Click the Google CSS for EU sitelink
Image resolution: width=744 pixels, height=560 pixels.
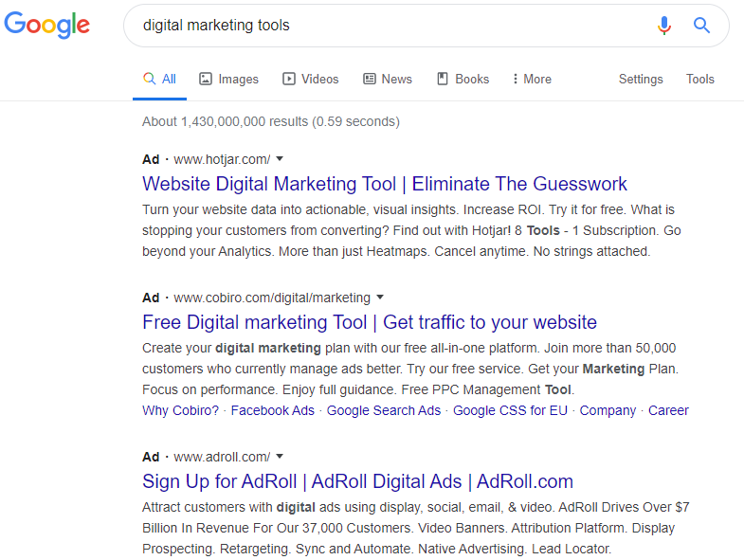pos(510,410)
